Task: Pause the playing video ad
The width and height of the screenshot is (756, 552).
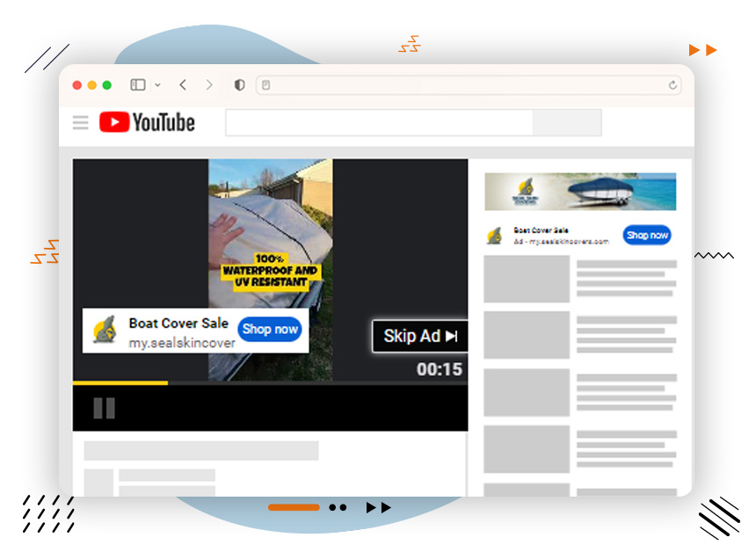Action: click(x=103, y=407)
